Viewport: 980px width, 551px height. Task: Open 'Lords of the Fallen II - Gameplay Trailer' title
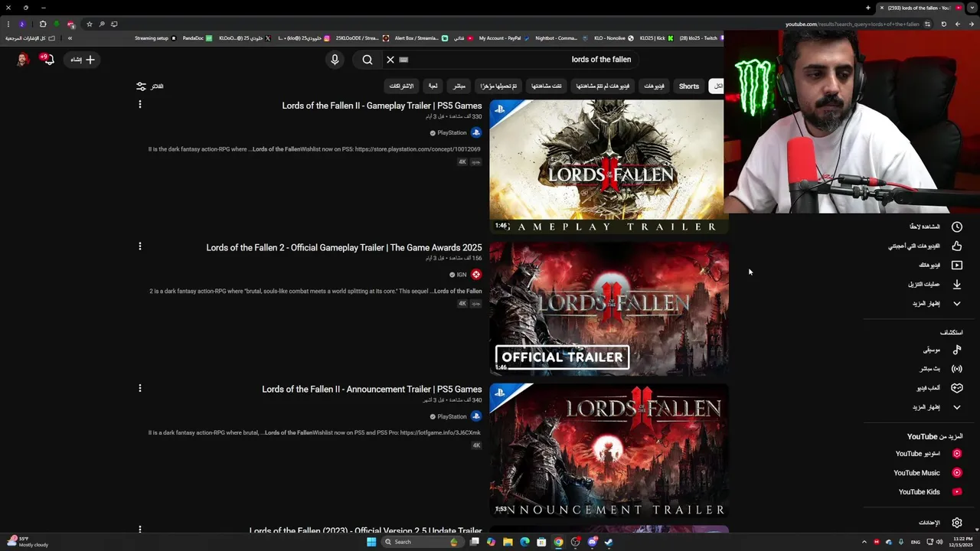coord(382,106)
